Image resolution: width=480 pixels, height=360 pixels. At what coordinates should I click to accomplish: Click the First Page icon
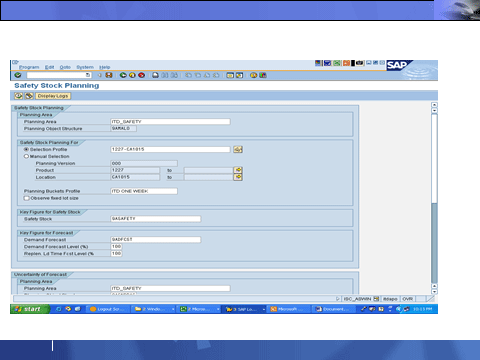point(188,76)
